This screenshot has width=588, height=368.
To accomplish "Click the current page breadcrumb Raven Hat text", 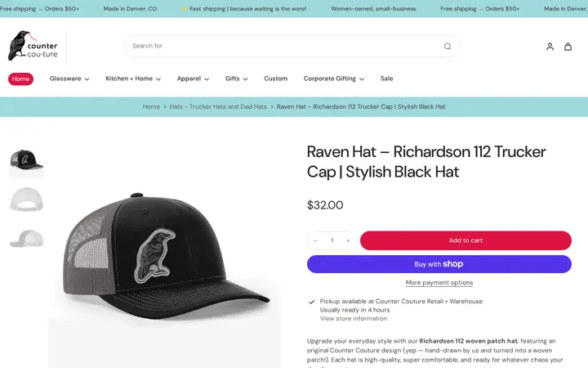I will (361, 106).
